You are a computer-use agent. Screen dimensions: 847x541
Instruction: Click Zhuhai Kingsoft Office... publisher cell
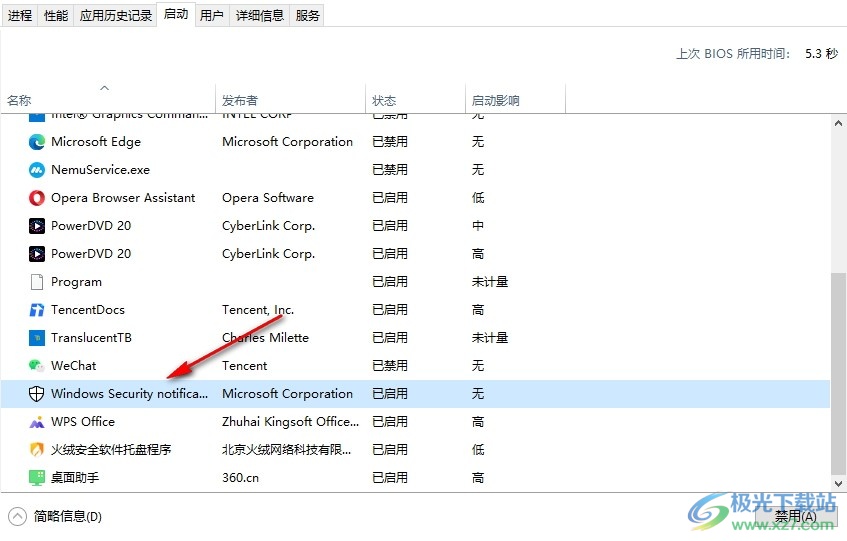(290, 422)
